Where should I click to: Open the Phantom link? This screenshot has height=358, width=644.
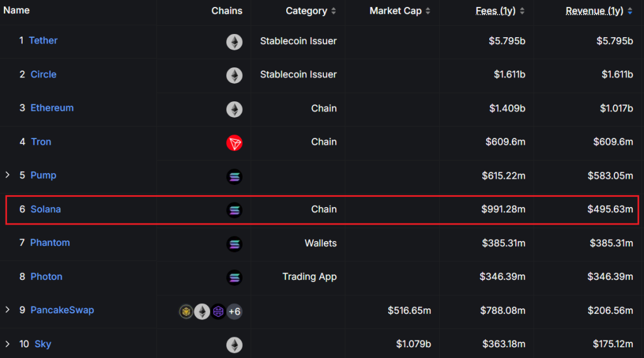click(50, 242)
